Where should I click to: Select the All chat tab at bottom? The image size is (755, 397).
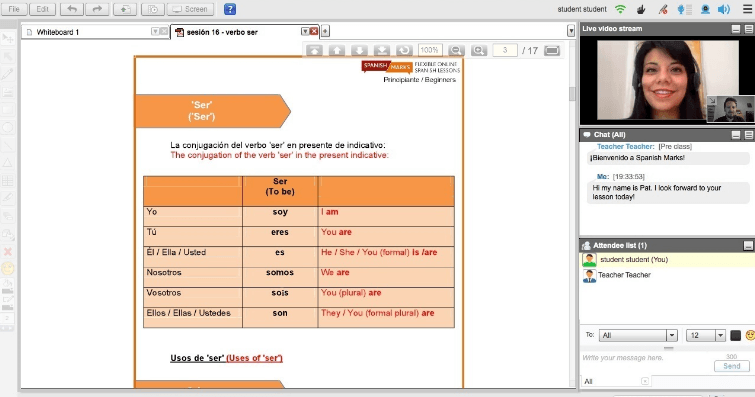point(615,381)
